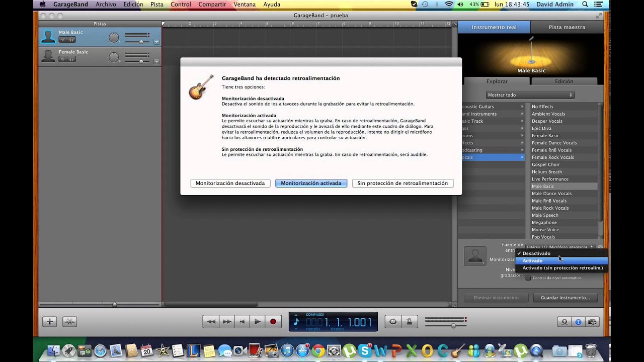Open the Compartir menu
Screen dimensions: 644x362
(x=212, y=4)
